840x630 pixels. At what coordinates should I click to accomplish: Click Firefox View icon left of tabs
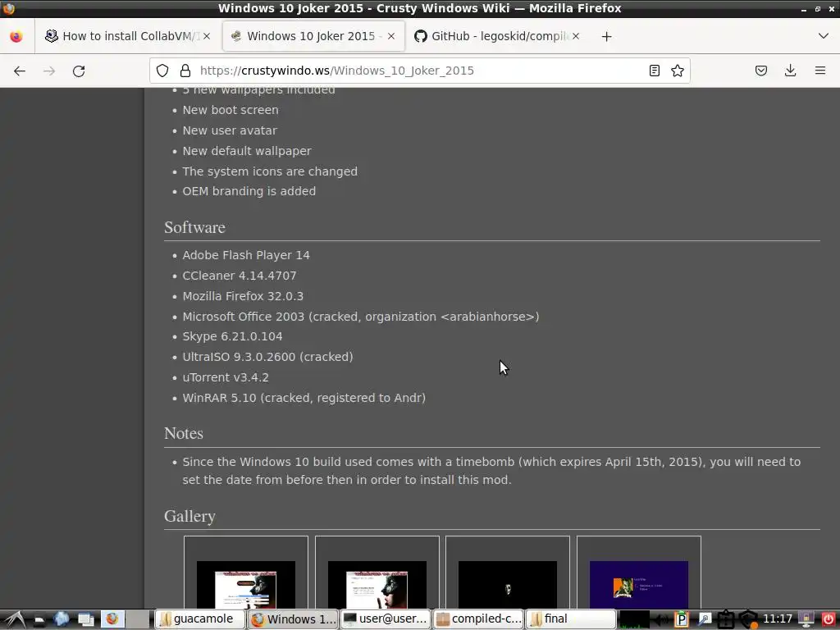point(16,36)
